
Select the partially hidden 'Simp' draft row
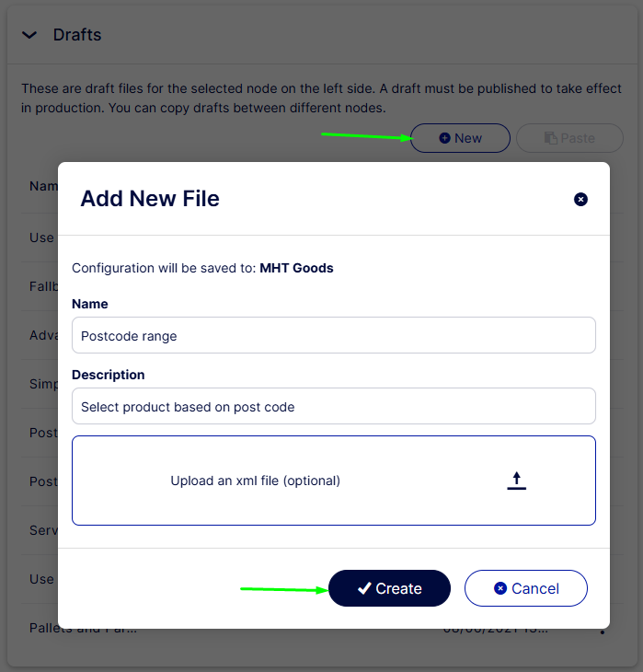point(43,384)
